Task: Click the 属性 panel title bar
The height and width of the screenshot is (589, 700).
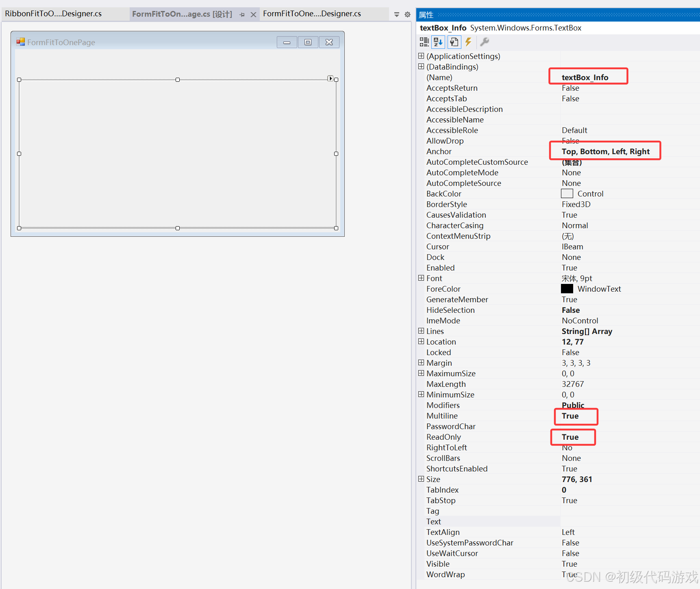Action: point(559,15)
